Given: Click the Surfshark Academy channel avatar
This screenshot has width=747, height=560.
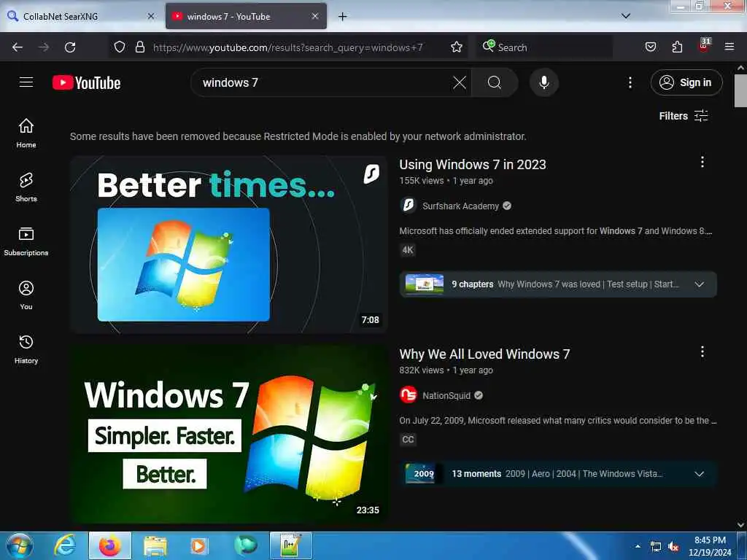Looking at the screenshot, I should [x=409, y=205].
